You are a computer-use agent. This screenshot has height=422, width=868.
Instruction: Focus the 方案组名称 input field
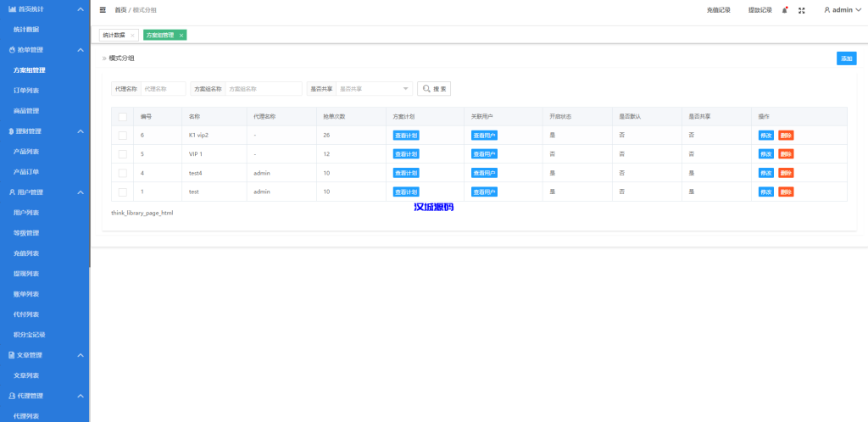coord(263,88)
